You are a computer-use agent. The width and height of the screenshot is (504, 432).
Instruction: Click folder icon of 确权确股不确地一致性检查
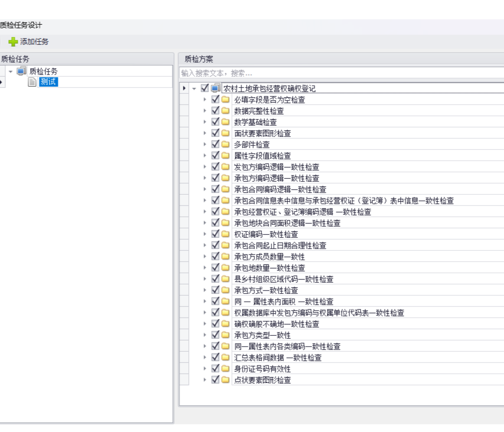coord(225,323)
